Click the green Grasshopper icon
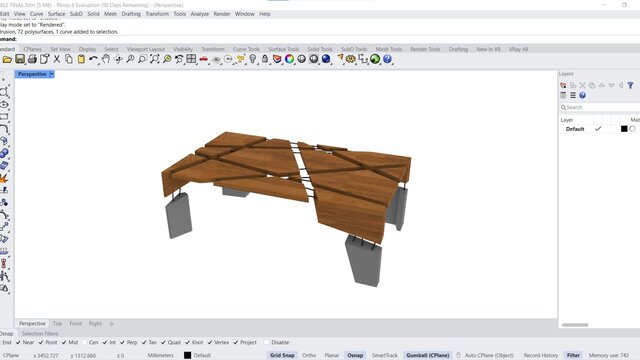Image resolution: width=640 pixels, height=360 pixels. click(375, 59)
